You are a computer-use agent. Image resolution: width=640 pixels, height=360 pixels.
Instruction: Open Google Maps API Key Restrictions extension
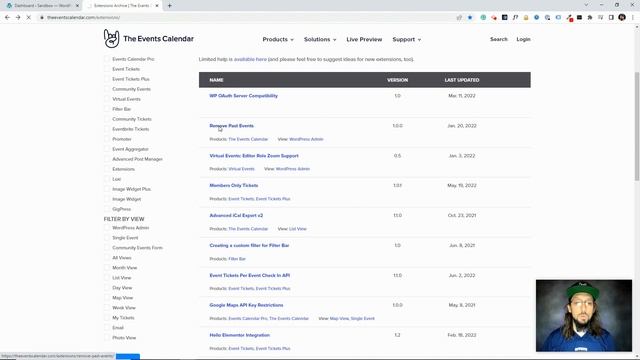[x=246, y=305]
